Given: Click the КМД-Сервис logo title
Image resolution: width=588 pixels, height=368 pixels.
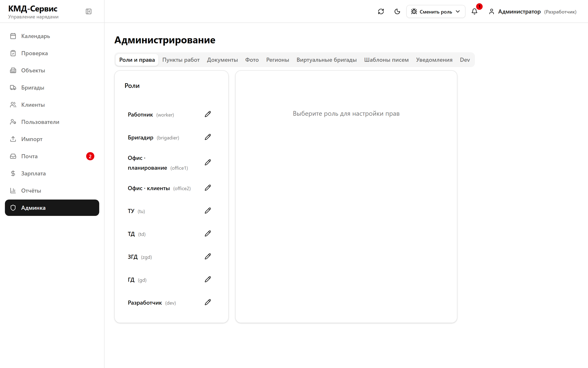Looking at the screenshot, I should pos(33,9).
